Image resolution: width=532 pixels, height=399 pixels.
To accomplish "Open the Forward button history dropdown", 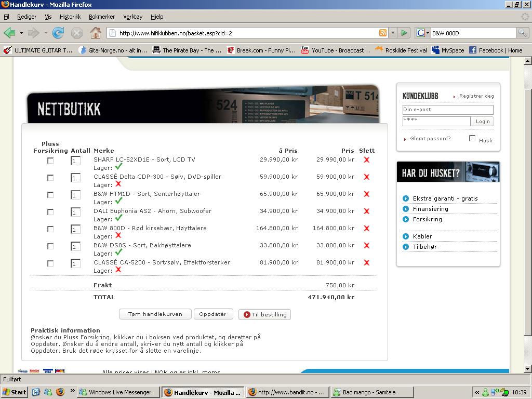I will (x=46, y=33).
